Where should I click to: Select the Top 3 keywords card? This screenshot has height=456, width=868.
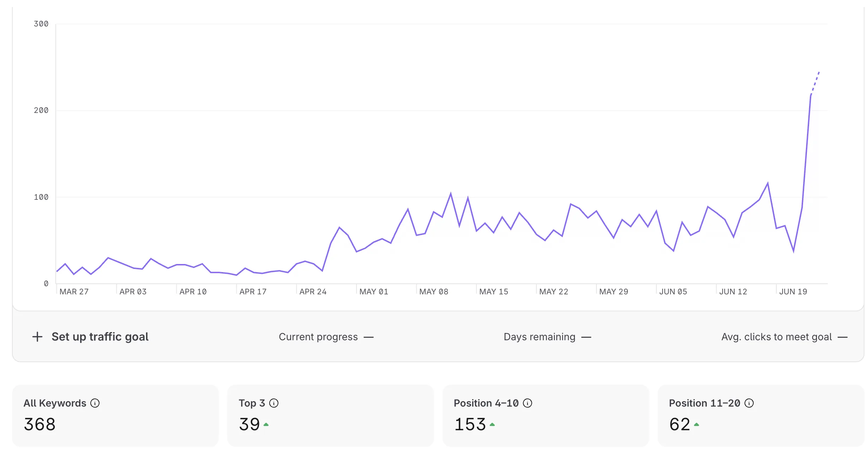331,416
